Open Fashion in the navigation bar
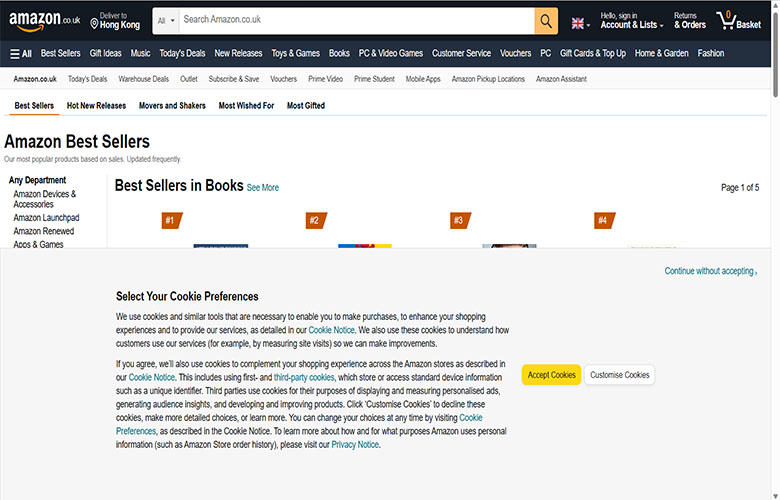Viewport: 780px width, 500px height. tap(711, 53)
